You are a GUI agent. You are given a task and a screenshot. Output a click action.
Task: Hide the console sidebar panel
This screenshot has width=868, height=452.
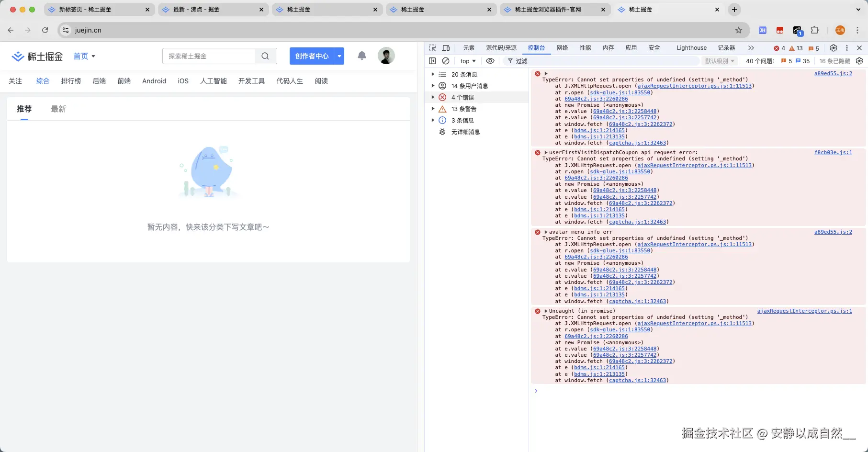click(432, 61)
